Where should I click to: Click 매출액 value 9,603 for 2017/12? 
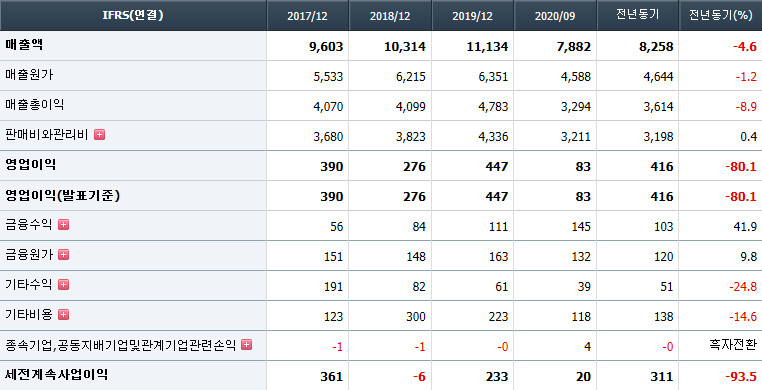(x=326, y=47)
